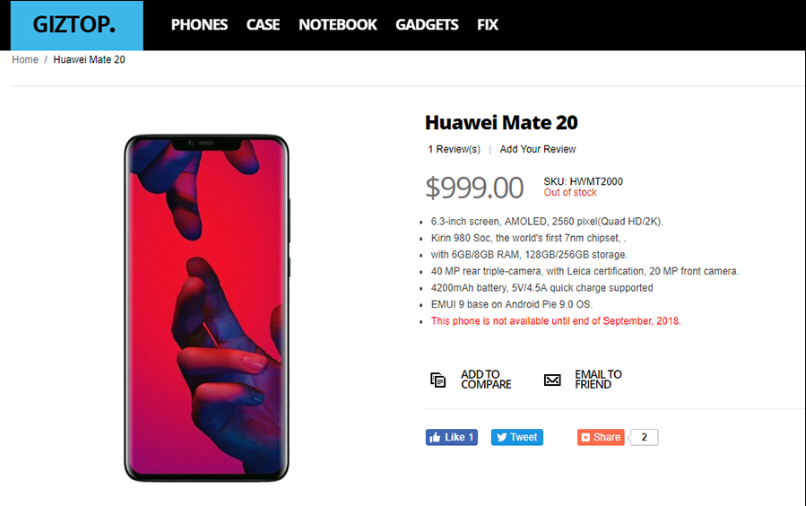Click the EMAIL TO FRIEND text
Screen dimensions: 806x506
tap(598, 380)
